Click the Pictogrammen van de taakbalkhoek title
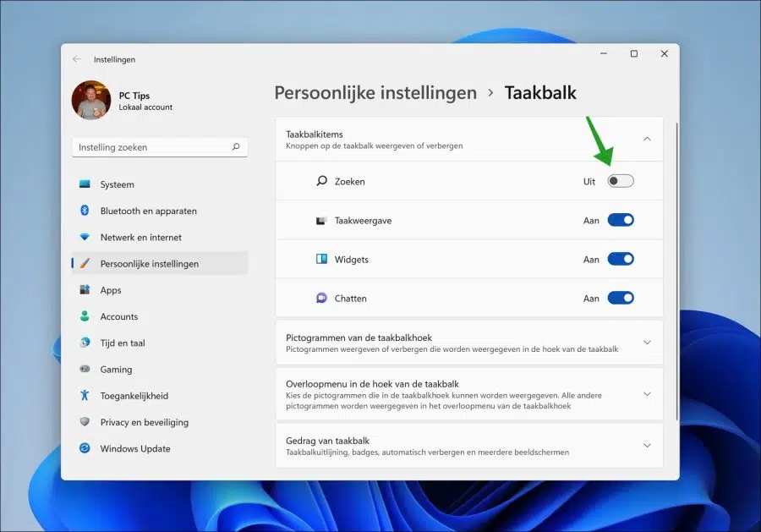The height and width of the screenshot is (532, 761). click(x=359, y=337)
